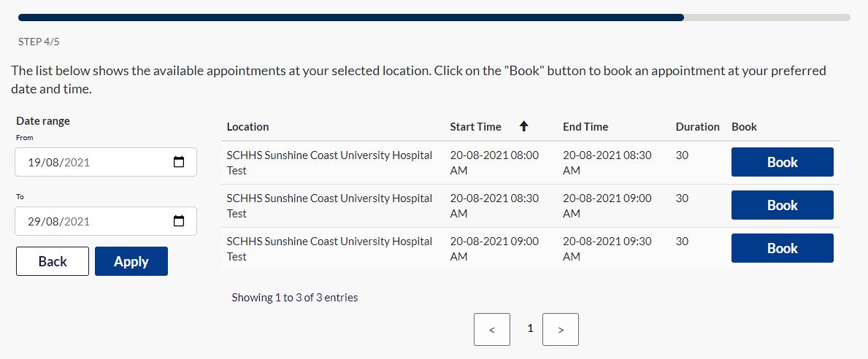Open the To date calendar picker icon
The height and width of the screenshot is (359, 868).
[x=179, y=221]
